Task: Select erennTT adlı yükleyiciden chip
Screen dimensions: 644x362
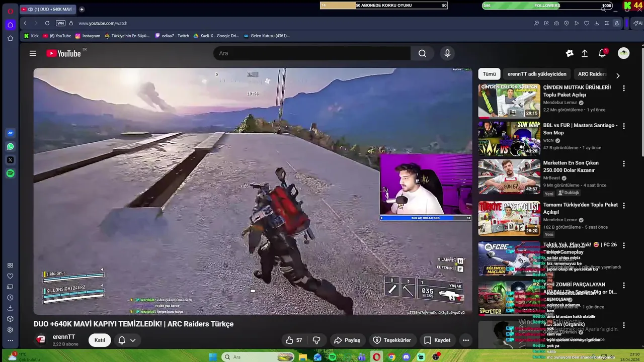Action: tap(537, 74)
